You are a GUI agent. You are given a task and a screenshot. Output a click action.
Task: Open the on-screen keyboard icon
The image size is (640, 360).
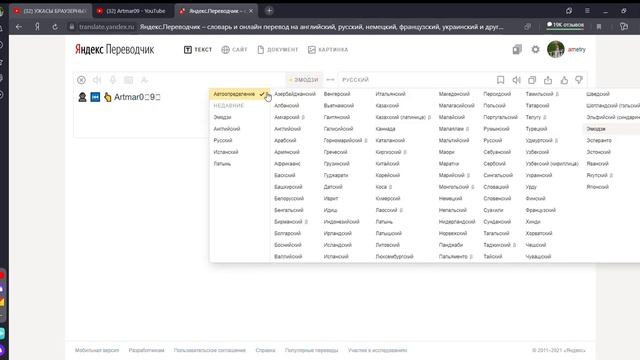(129, 80)
